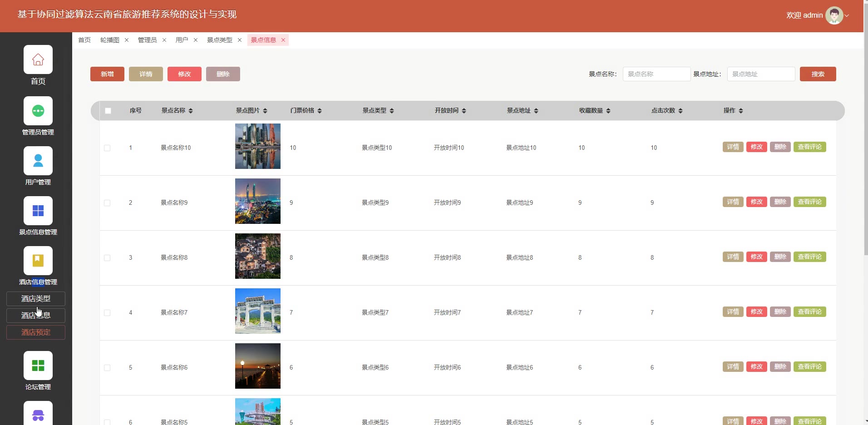Open the 酒店预定 submenu item

tap(36, 332)
